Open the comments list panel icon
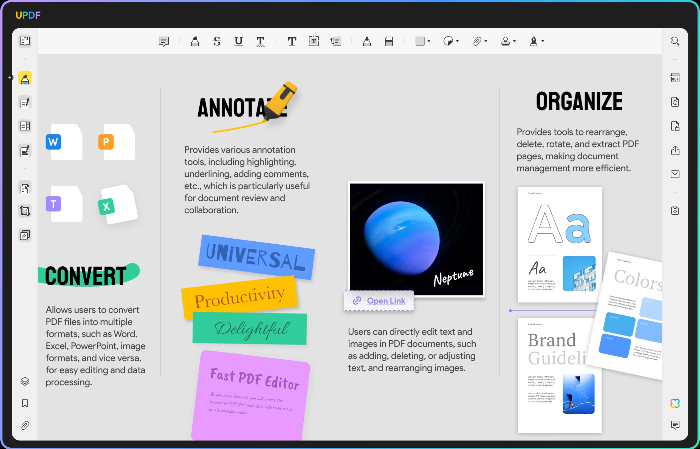Viewport: 700px width, 449px height. (675, 425)
